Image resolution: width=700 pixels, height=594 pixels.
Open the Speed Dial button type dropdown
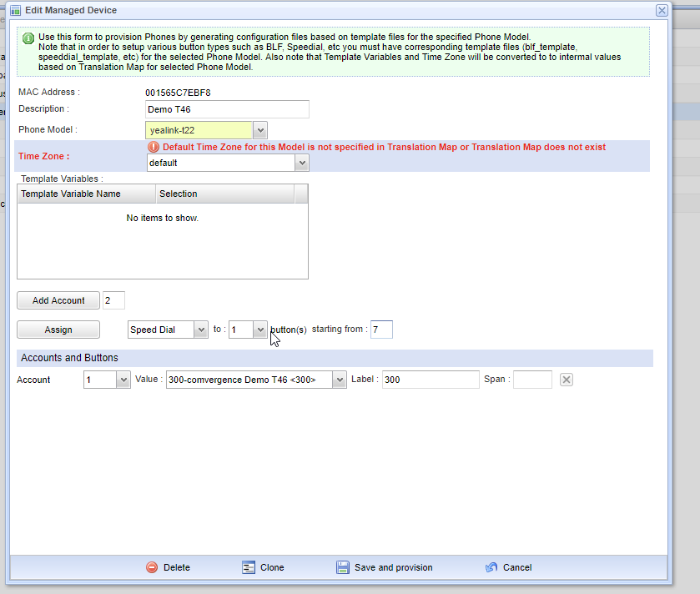coord(200,330)
